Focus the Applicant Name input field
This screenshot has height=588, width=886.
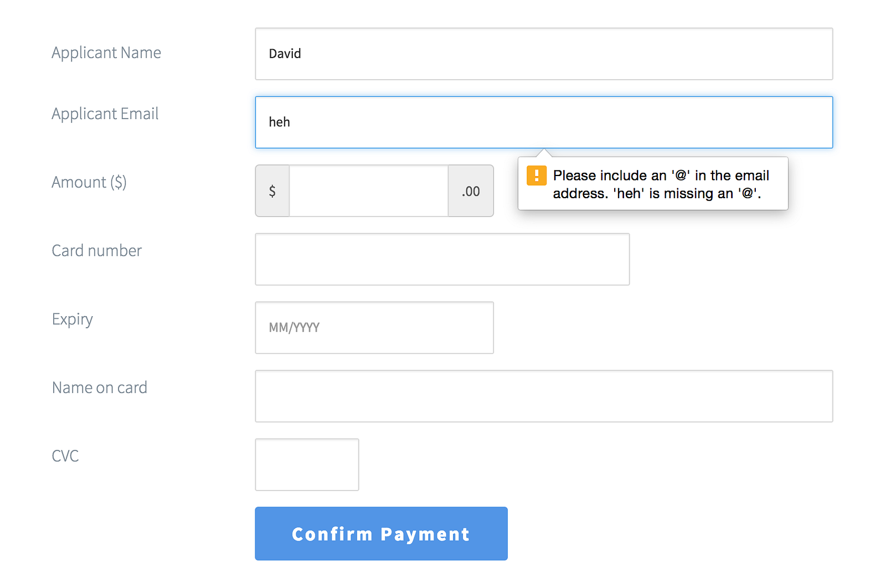pyautogui.click(x=544, y=54)
